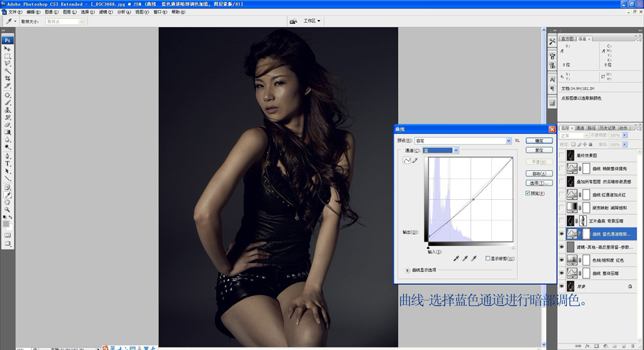
Task: Select the Gradient tool
Action: (x=7, y=132)
